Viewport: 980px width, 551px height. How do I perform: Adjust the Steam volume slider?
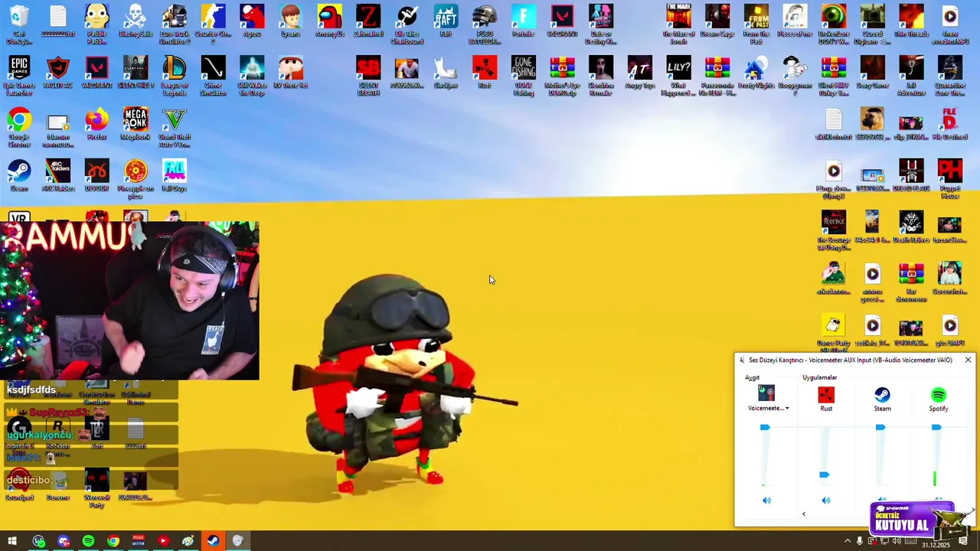(x=880, y=428)
